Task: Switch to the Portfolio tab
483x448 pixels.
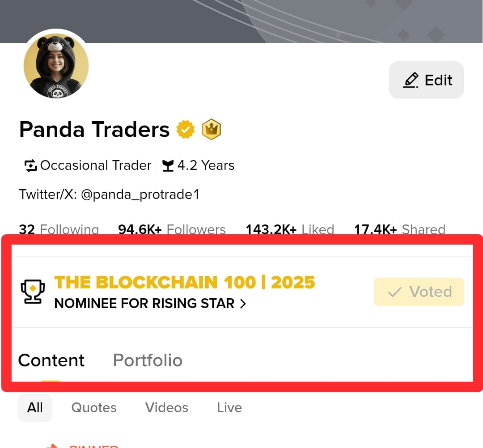Action: 148,360
